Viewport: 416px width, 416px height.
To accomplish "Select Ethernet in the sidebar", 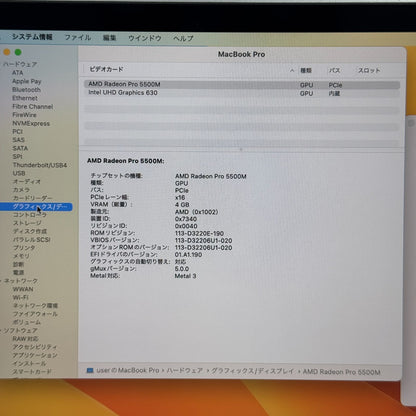I will coord(25,98).
